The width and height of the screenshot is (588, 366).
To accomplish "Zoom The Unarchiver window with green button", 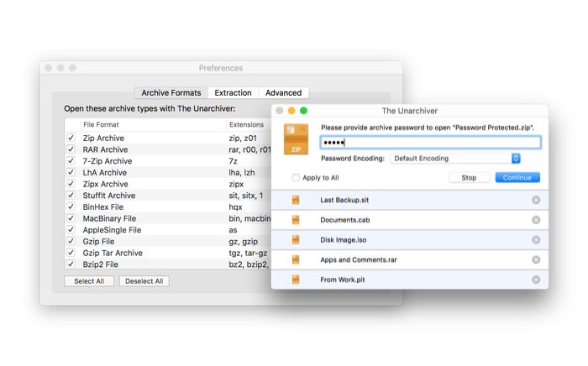I will point(304,111).
